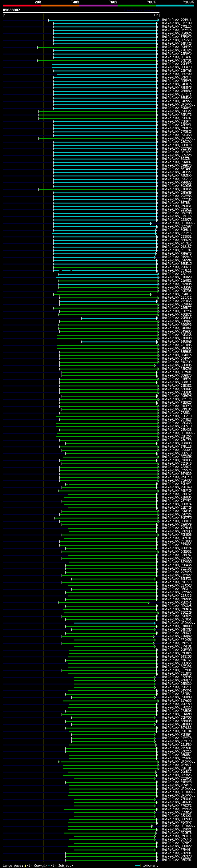
Task: Select the UniRef100_A2G3K3 label
Action: click(x=177, y=423)
